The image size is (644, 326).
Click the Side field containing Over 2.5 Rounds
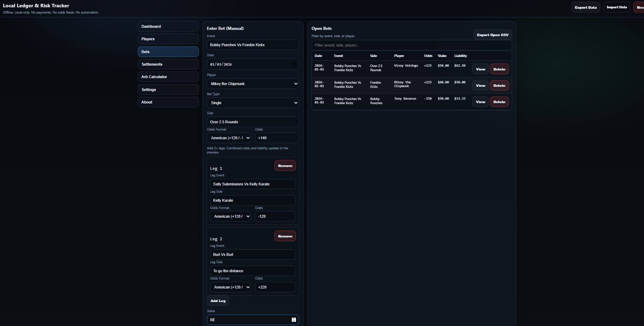pos(253,122)
